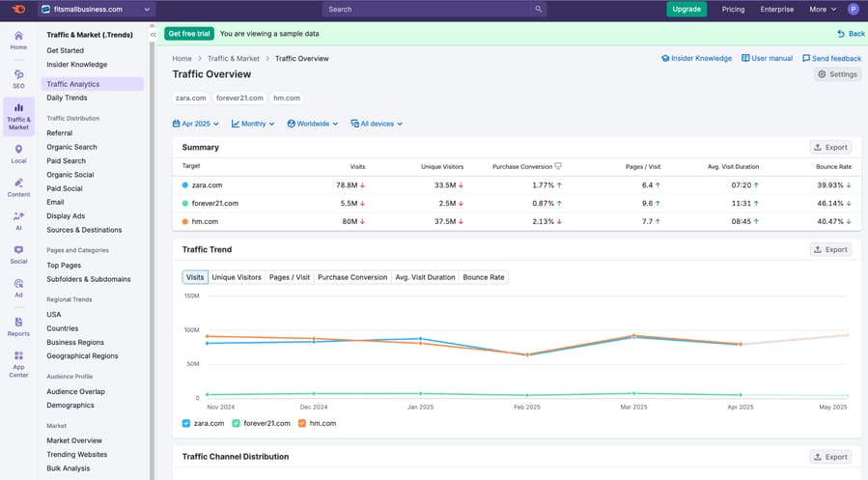Open the Social section icon
The width and height of the screenshot is (868, 480).
(x=18, y=255)
